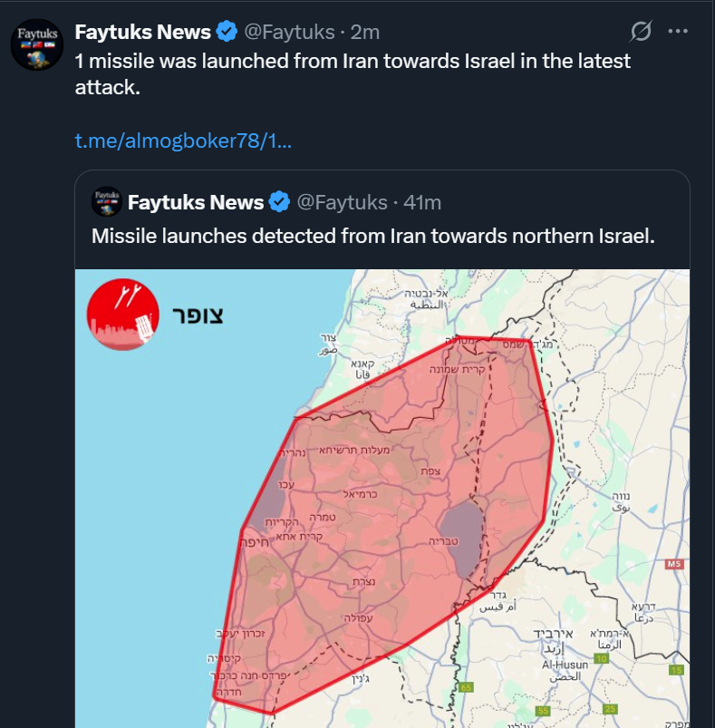Click the blue verified badge on main post

tap(227, 32)
